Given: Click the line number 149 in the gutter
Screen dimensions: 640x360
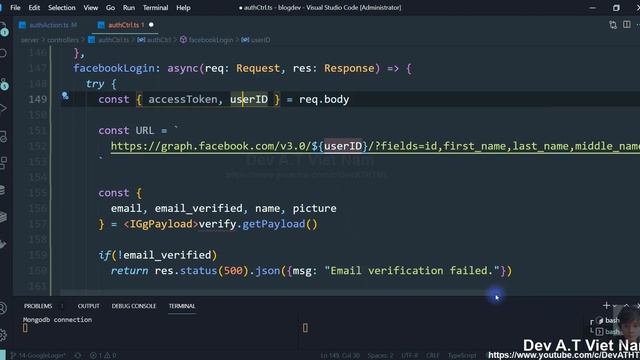Looking at the screenshot, I should click(x=38, y=99).
